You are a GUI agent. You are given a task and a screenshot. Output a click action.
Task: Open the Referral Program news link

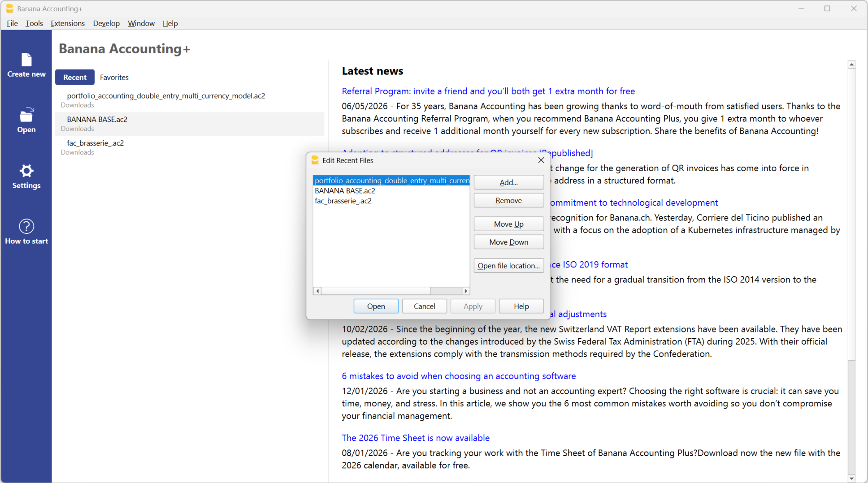tap(488, 91)
